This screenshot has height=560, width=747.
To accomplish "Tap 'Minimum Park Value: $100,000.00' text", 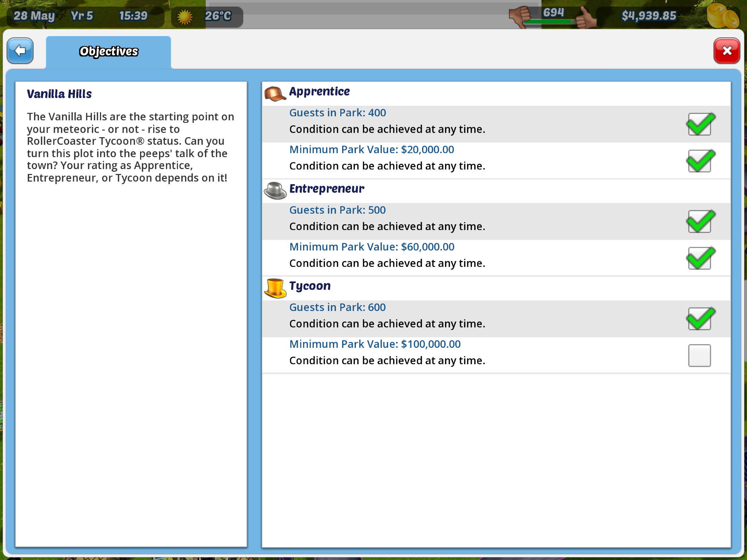I will (375, 344).
